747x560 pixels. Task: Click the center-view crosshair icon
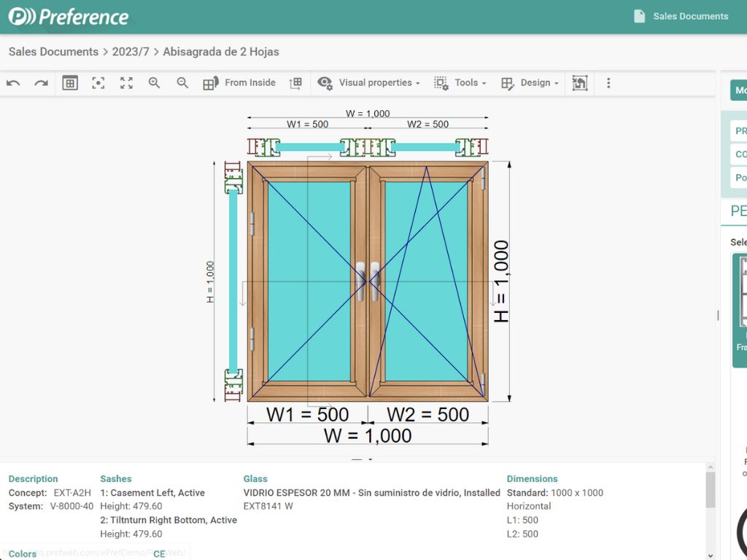pyautogui.click(x=98, y=82)
